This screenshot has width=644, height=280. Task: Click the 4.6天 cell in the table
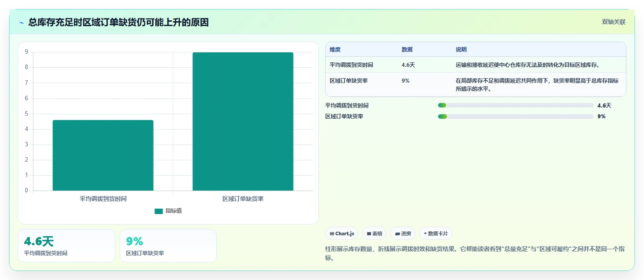[408, 65]
